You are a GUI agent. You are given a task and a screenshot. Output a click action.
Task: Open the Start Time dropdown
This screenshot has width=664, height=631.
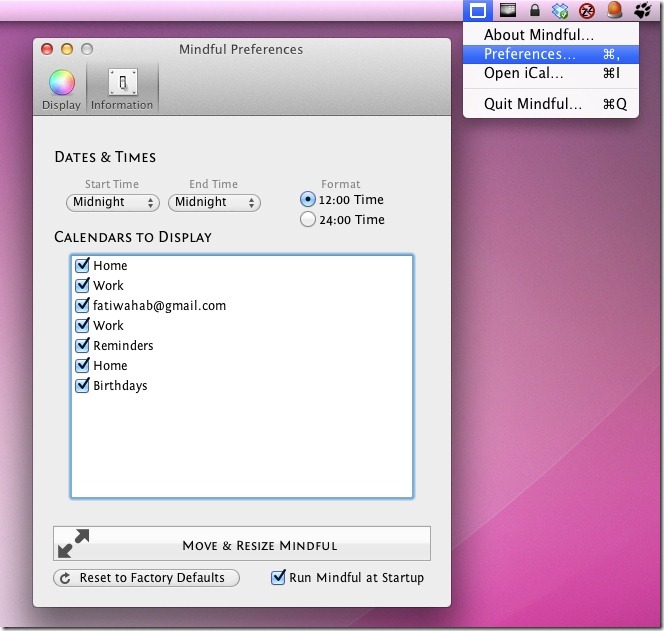[x=113, y=202]
